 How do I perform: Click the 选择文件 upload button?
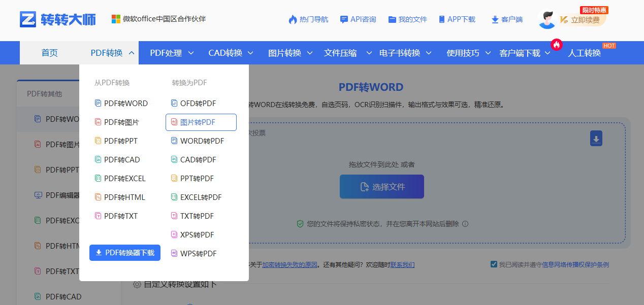(x=381, y=186)
